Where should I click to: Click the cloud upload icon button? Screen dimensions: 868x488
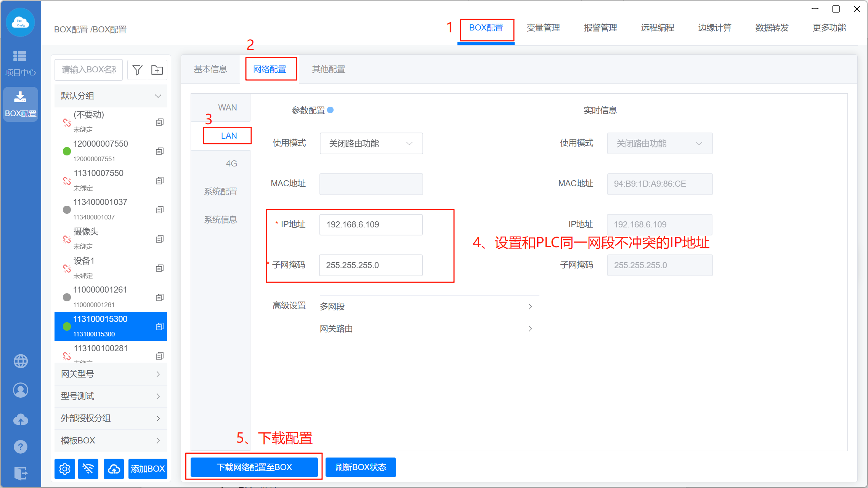(114, 469)
